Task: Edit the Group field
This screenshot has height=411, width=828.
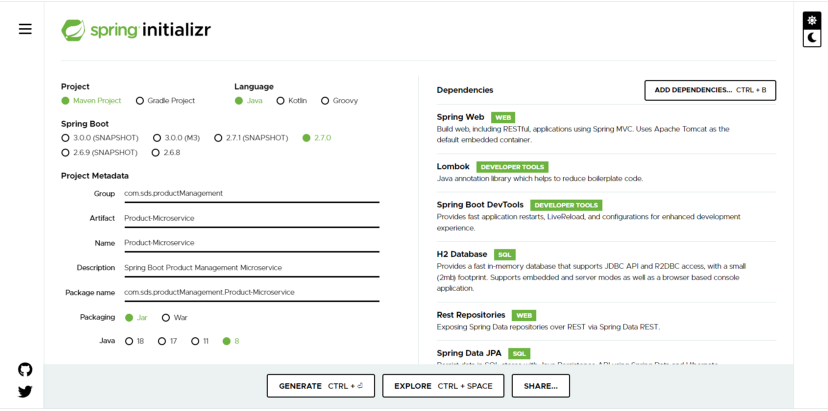Action: click(x=251, y=194)
